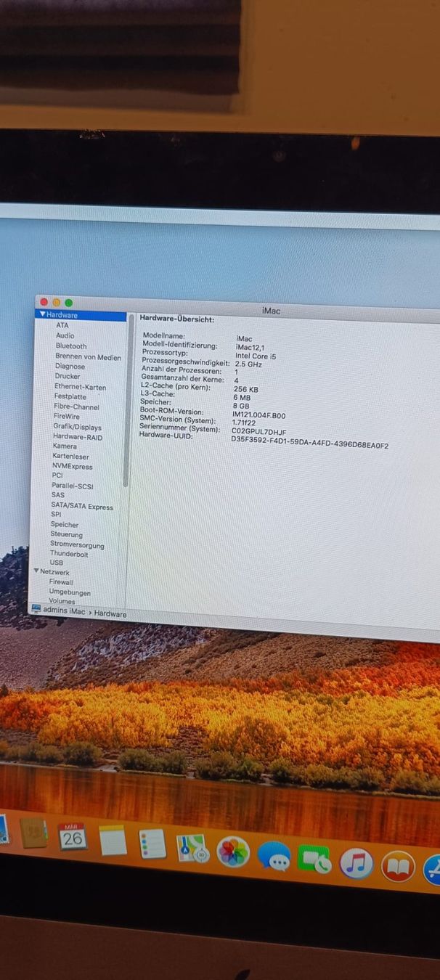
Task: Launch iTunes from the dock
Action: click(357, 864)
